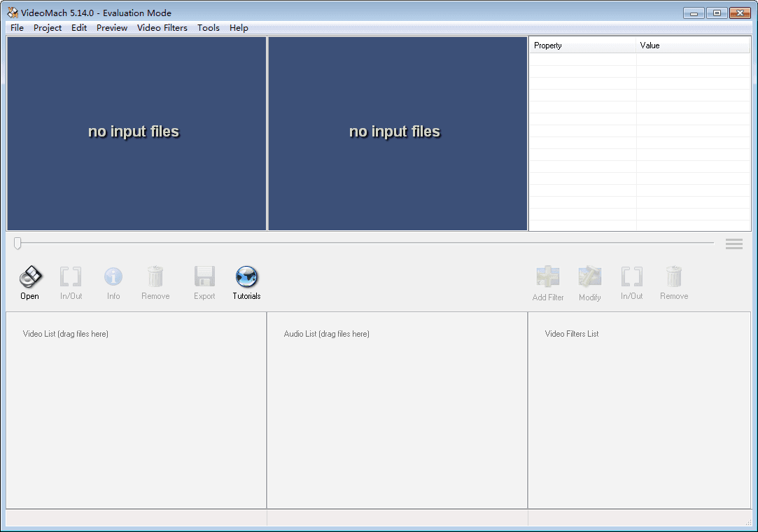
Task: Open the Help menu
Action: tap(239, 28)
